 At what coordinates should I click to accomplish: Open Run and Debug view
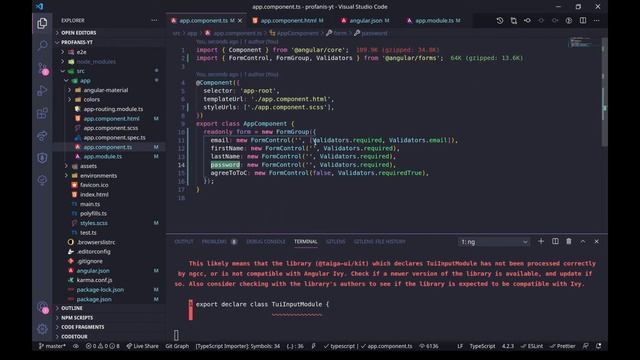(42, 91)
